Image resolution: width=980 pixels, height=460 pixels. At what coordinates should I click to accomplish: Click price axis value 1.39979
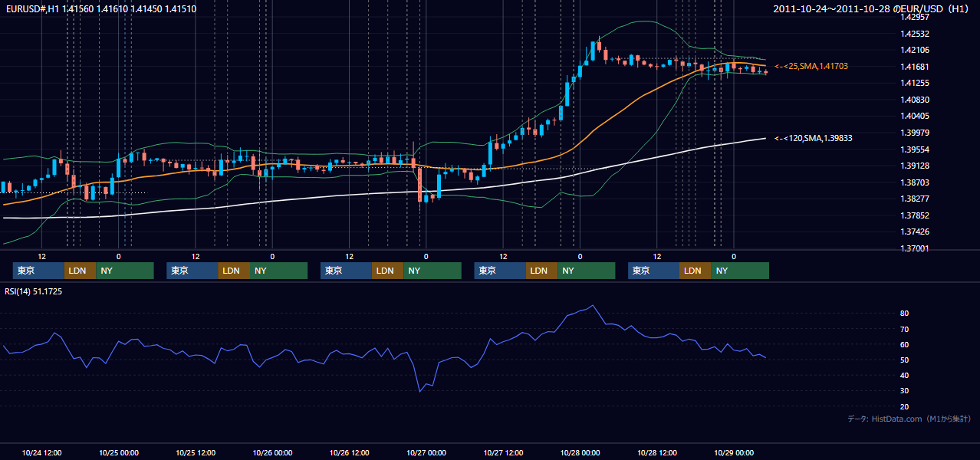[915, 133]
